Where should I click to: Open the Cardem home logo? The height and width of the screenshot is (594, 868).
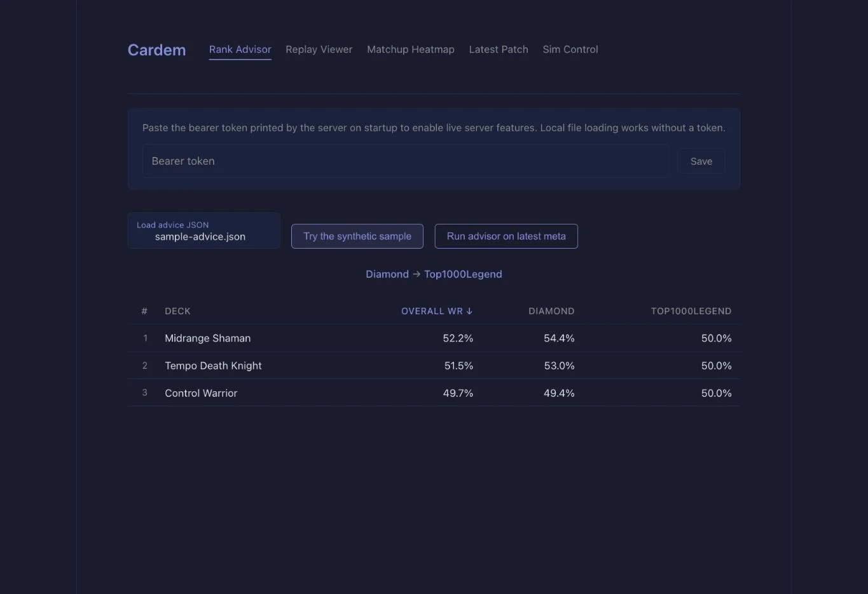tap(156, 50)
